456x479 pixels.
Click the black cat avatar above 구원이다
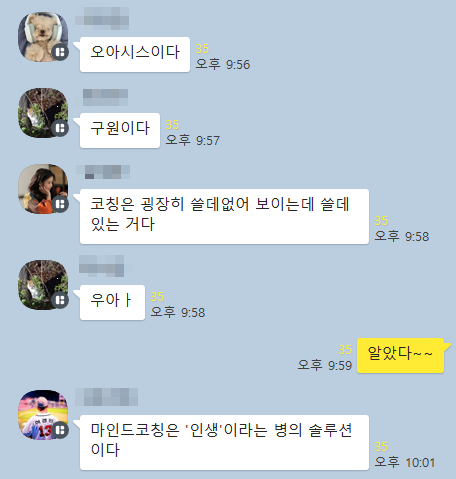pyautogui.click(x=43, y=113)
